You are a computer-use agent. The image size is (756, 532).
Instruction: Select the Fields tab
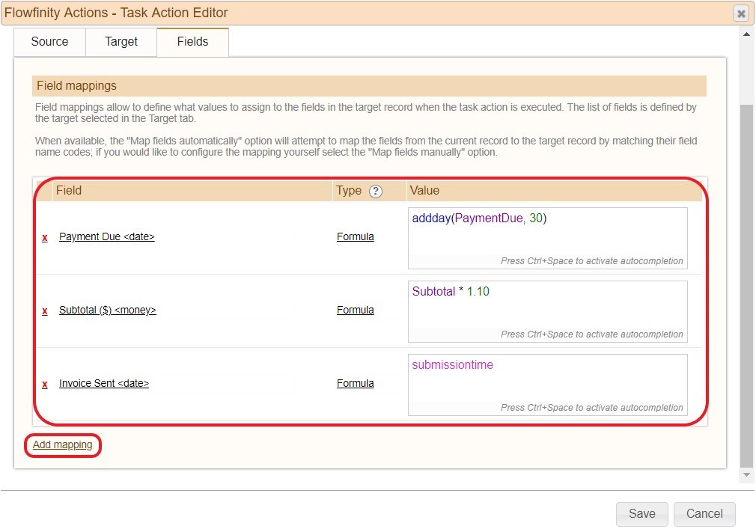(x=192, y=42)
